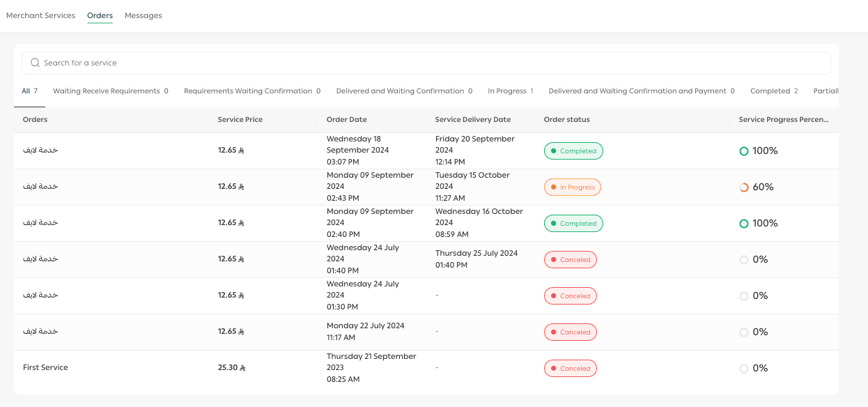Click the In Progress status badge
This screenshot has width=868, height=407.
(x=571, y=187)
